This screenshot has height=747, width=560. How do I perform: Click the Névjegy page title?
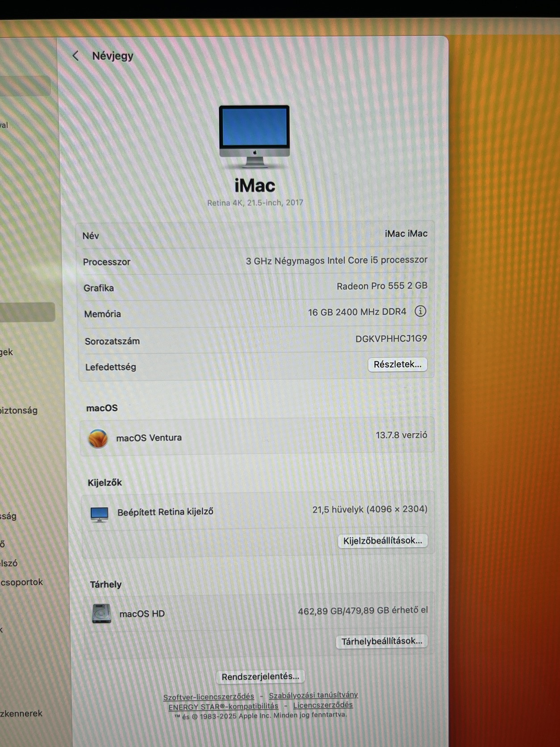coord(113,56)
